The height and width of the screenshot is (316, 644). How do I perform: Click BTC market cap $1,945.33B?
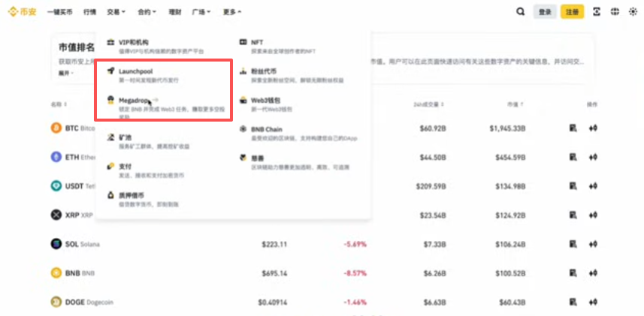click(x=507, y=128)
